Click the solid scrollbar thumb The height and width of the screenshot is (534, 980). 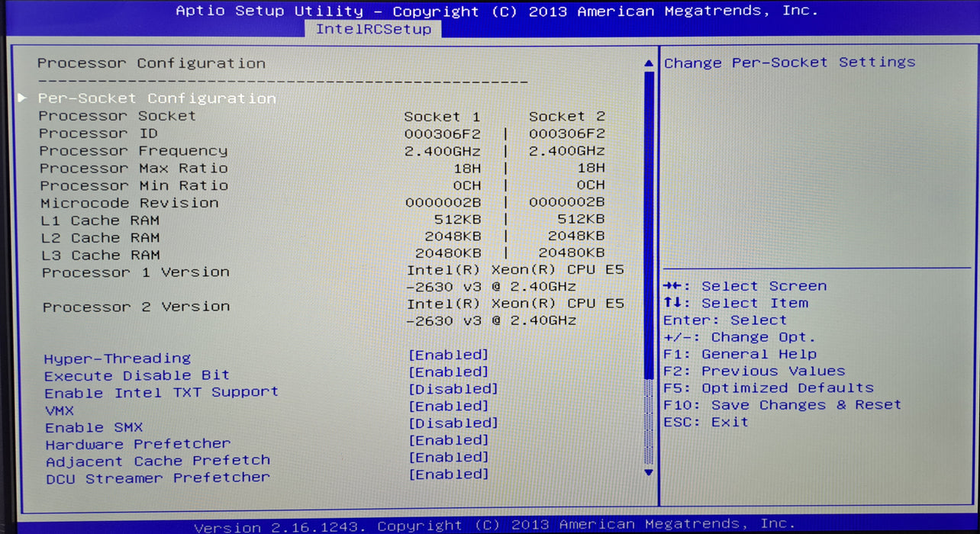coord(650,225)
